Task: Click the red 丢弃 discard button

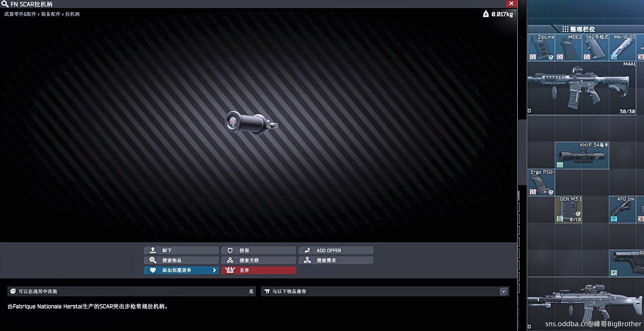Action: click(258, 270)
